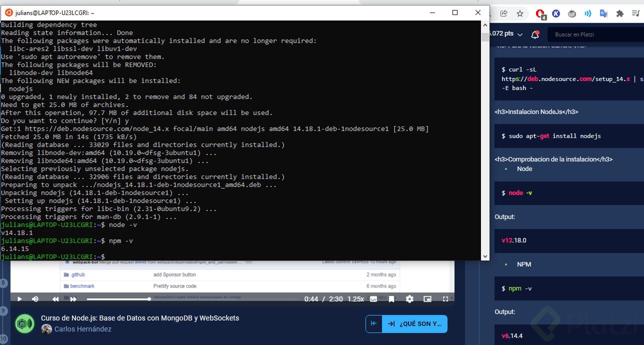Image resolution: width=644 pixels, height=345 pixels.
Task: Open Carlos Hernández teacher profile
Action: tap(83, 329)
